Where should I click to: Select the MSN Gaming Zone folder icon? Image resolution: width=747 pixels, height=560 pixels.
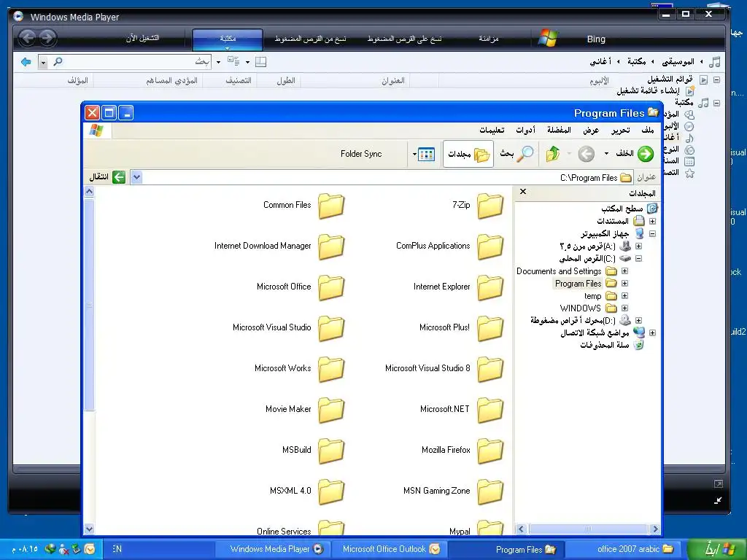click(490, 492)
